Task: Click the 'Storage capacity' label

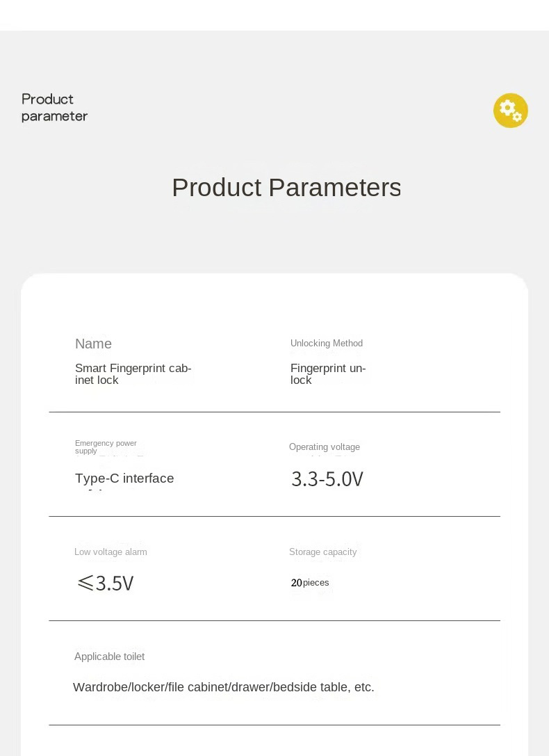Action: pyautogui.click(x=322, y=552)
